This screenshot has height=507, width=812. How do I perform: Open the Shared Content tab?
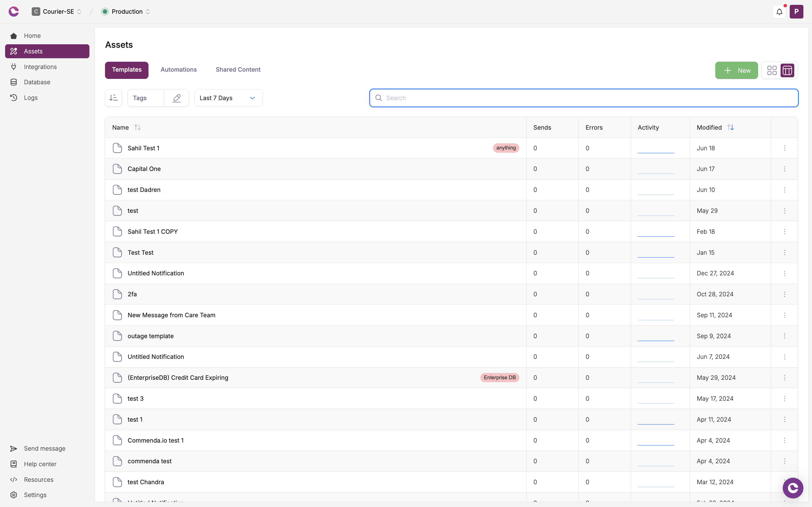coord(237,70)
